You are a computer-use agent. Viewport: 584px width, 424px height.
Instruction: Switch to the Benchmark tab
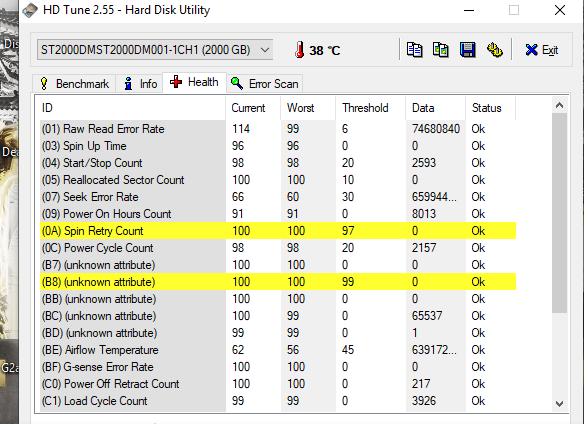coord(74,83)
